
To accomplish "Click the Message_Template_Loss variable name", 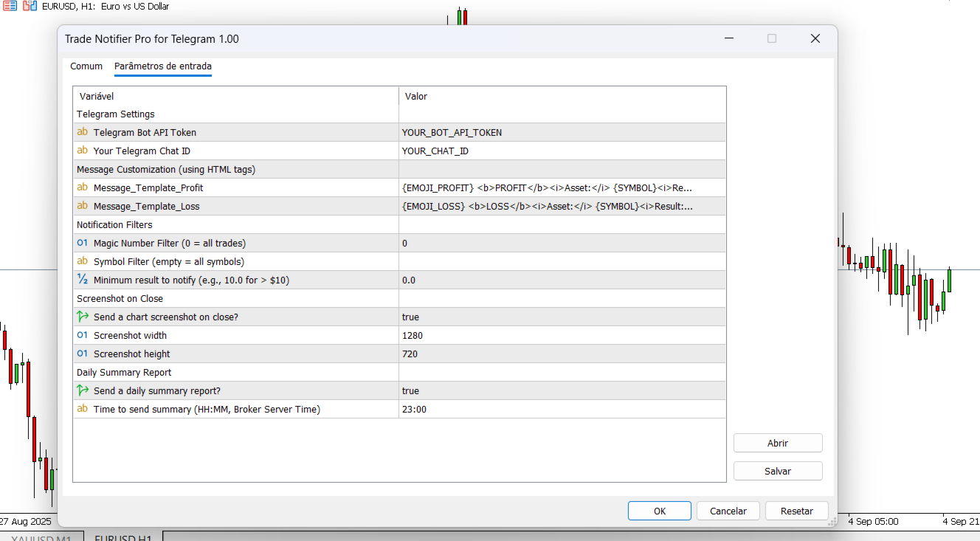I will pos(147,207).
